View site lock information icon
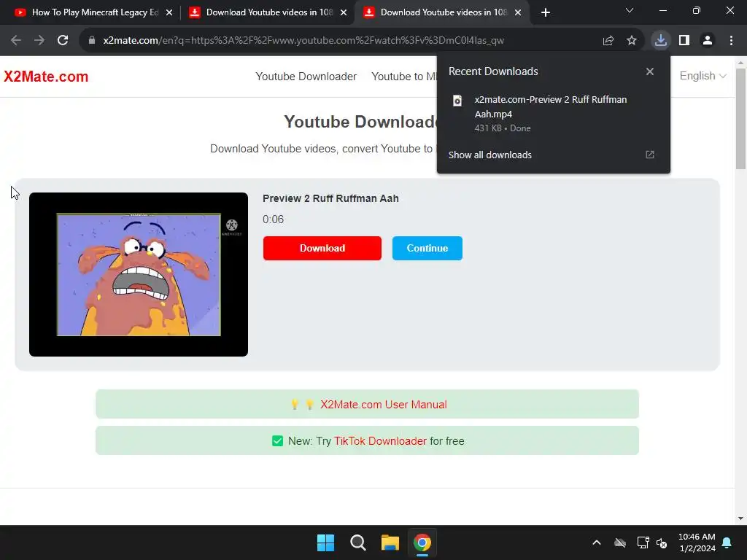The width and height of the screenshot is (747, 560). [92, 41]
